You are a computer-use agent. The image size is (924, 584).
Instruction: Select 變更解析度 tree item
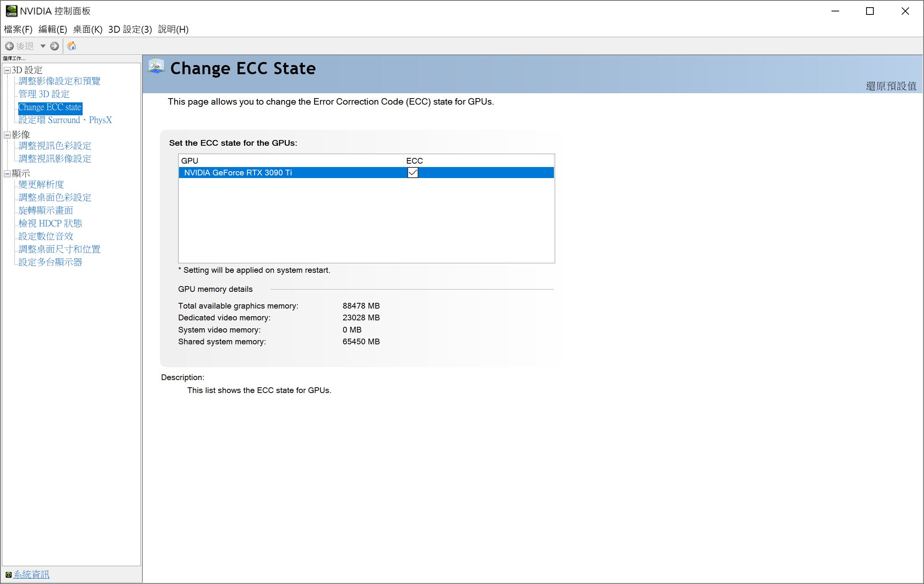[41, 185]
